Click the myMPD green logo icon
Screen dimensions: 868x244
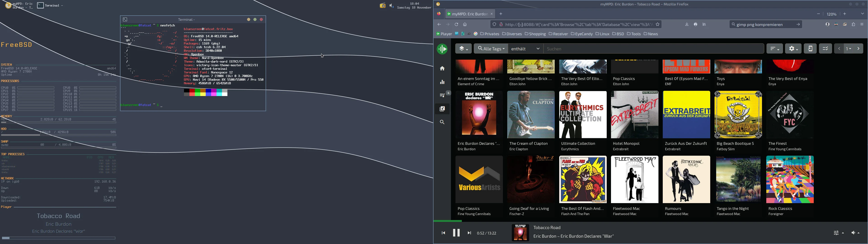coord(442,49)
